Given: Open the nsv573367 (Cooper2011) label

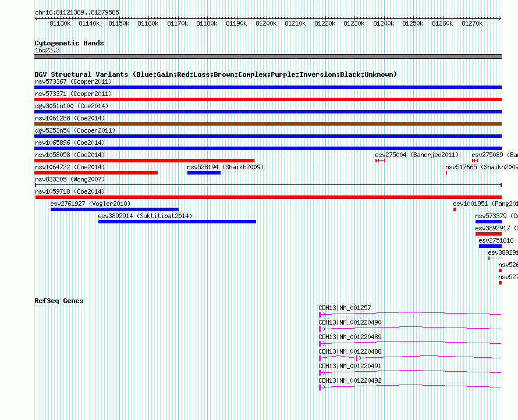Looking at the screenshot, I should pyautogui.click(x=73, y=81).
